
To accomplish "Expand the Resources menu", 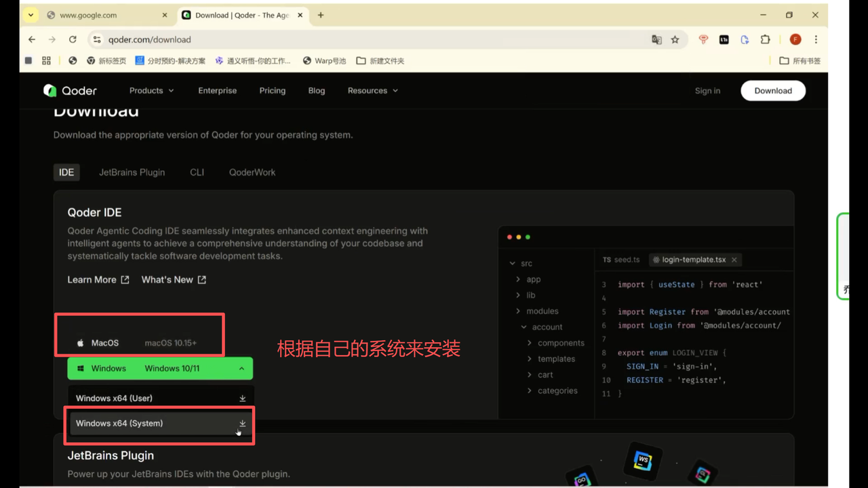I will pyautogui.click(x=373, y=91).
